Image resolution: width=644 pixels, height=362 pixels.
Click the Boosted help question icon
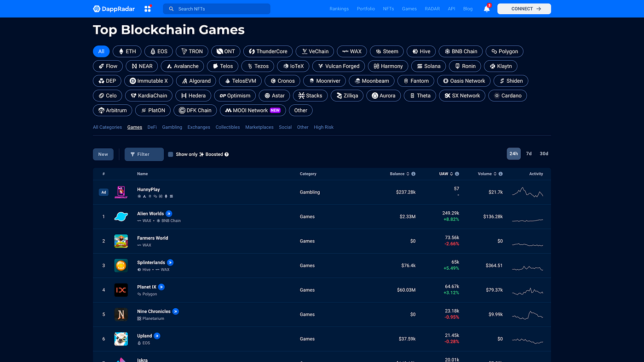pos(227,154)
